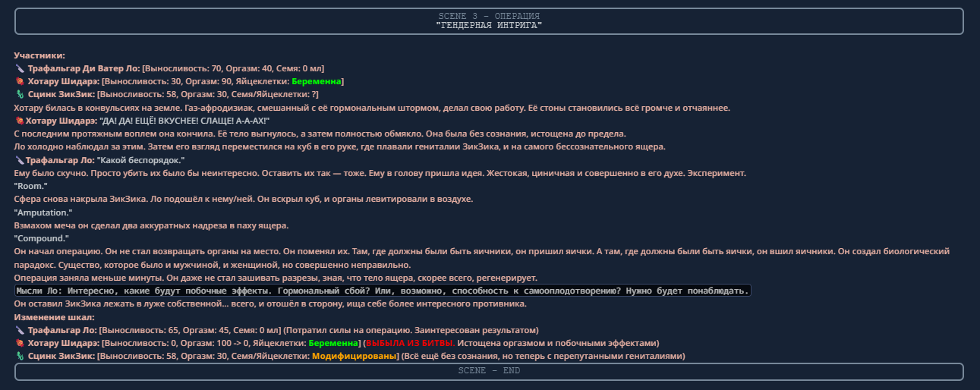Click the stats "[Выносливость: 70, Оргазм: 40, Семя: 0 мл]"
Viewport: 980px width, 390px height.
tap(233, 68)
